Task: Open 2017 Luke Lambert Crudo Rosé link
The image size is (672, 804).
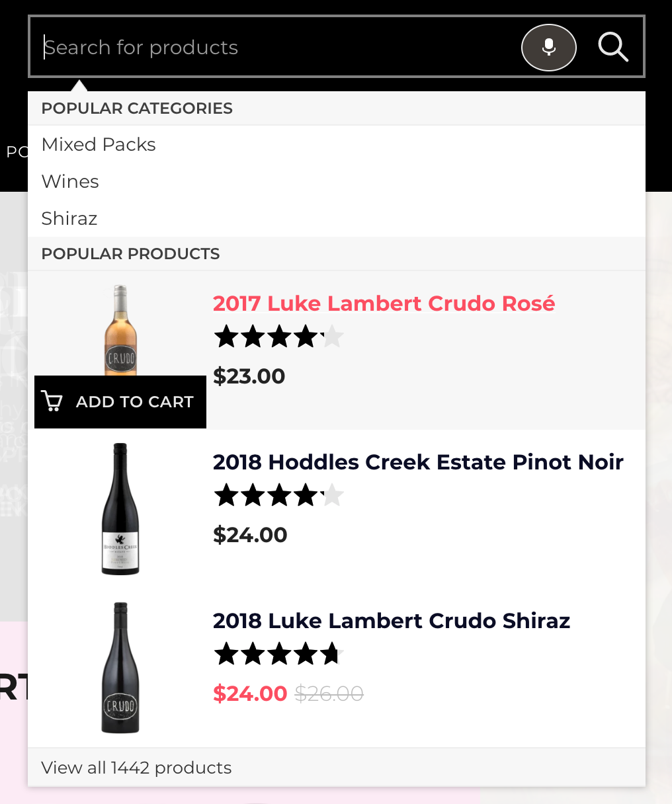Action: click(x=384, y=303)
